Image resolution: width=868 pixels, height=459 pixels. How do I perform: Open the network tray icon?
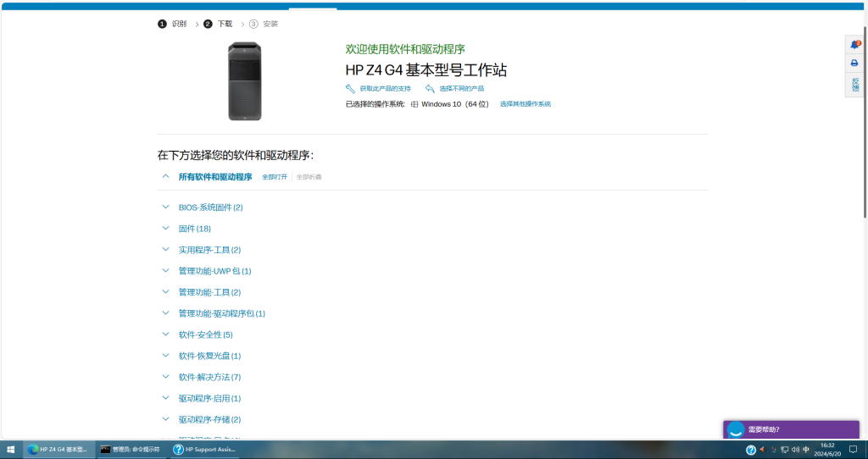784,450
